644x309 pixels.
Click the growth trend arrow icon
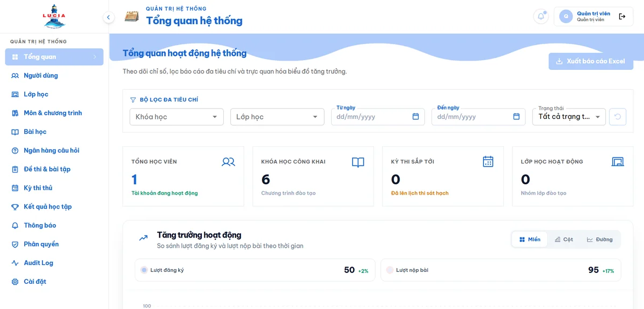pyautogui.click(x=143, y=238)
